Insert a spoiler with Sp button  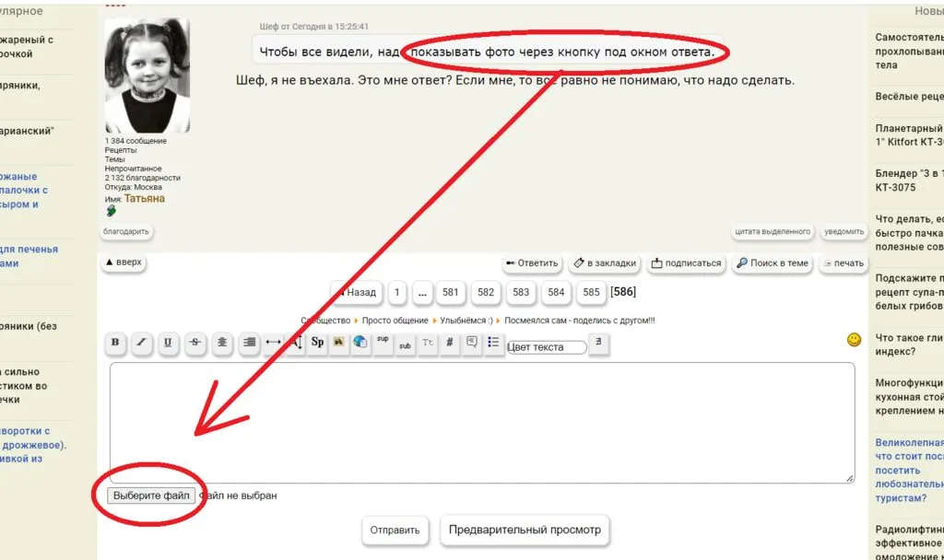pyautogui.click(x=317, y=343)
